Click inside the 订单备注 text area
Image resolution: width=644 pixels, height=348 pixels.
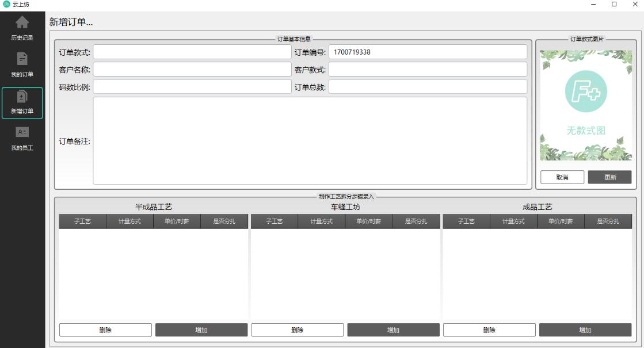(310, 141)
